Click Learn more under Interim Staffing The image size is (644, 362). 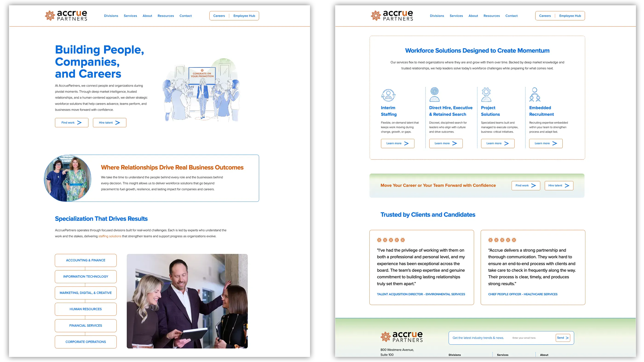(397, 143)
